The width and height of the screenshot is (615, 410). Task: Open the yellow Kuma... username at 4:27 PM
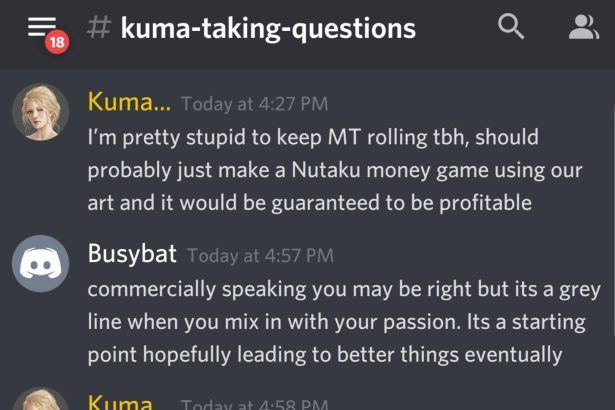click(129, 102)
